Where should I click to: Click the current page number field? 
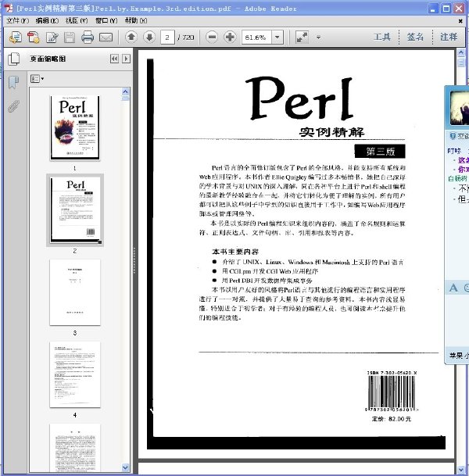pyautogui.click(x=167, y=38)
